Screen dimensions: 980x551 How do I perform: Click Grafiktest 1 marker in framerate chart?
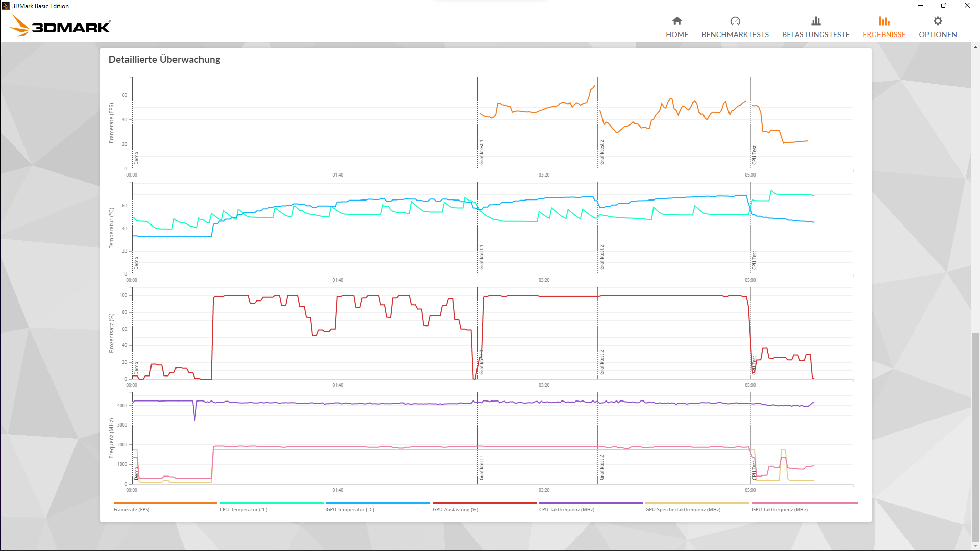tap(481, 152)
